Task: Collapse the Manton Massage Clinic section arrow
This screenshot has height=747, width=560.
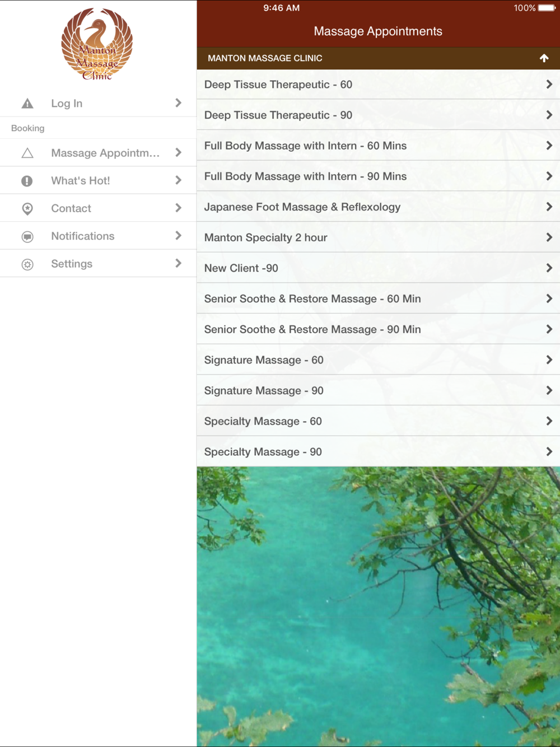Action: tap(544, 58)
